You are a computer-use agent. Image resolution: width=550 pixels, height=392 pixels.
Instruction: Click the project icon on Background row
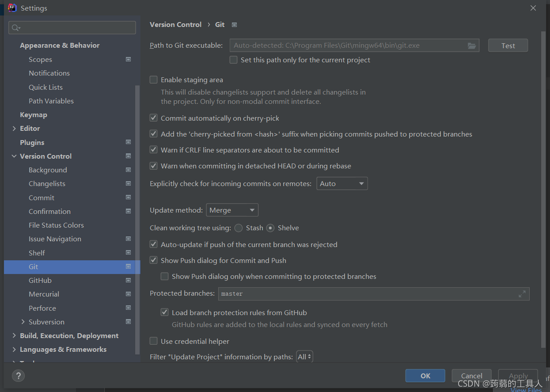coord(129,170)
